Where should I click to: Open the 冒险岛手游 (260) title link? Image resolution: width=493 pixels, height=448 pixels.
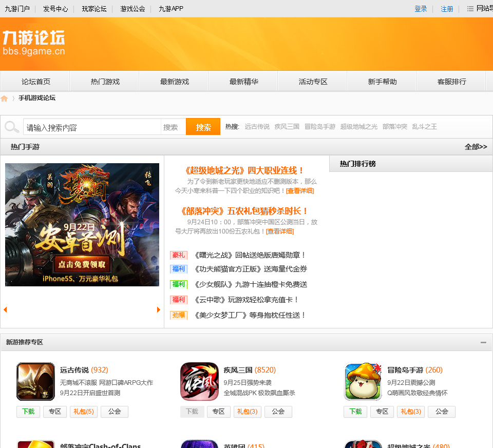coord(415,370)
